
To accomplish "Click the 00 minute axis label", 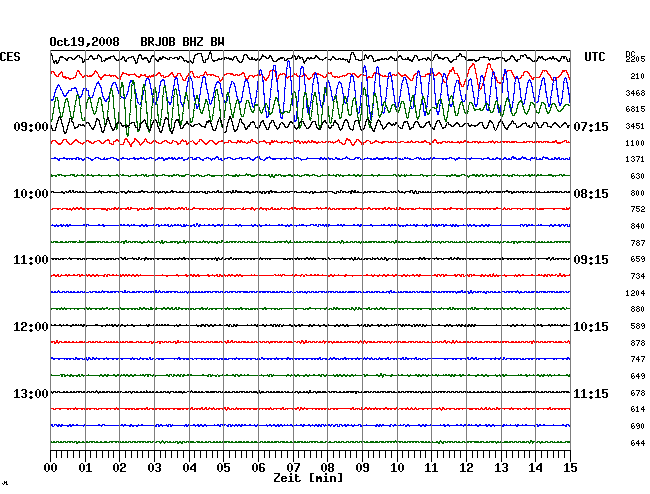I will 51,468.
